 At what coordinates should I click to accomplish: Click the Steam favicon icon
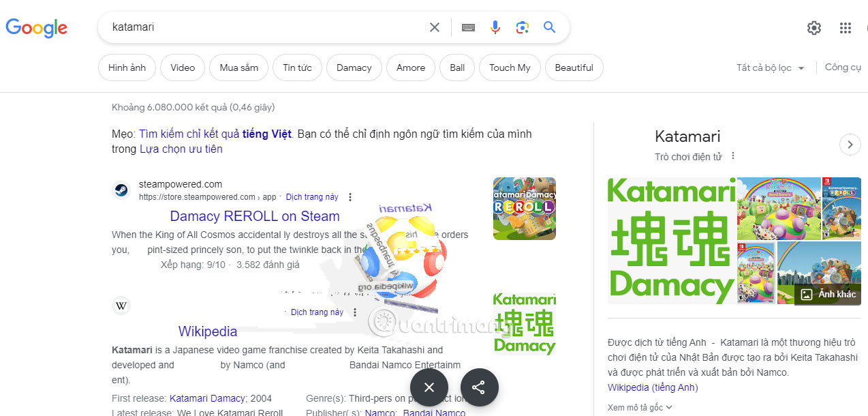[x=121, y=190]
